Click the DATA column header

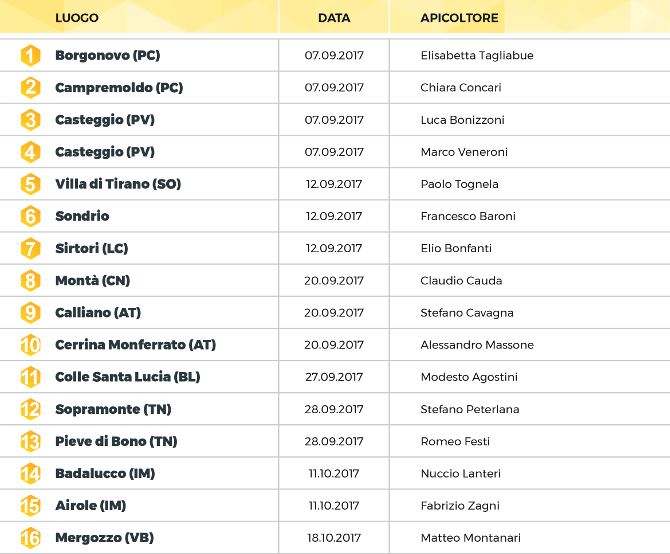334,18
